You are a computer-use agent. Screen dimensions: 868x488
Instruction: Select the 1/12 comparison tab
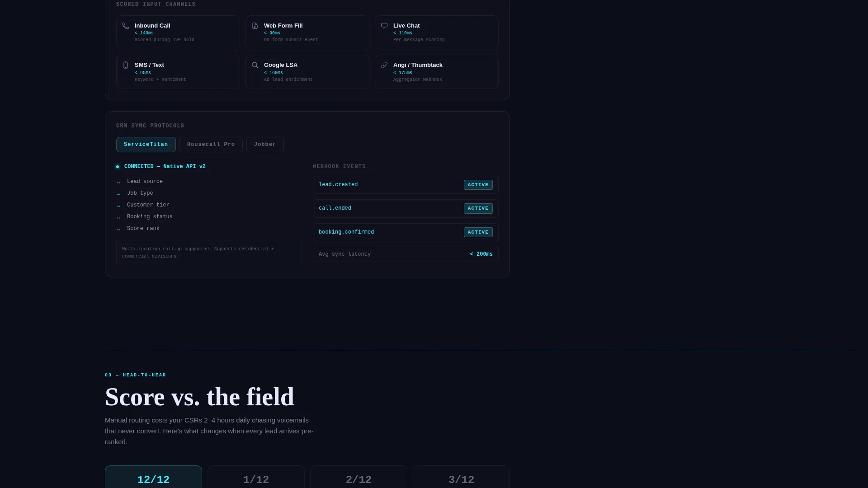[x=256, y=477]
